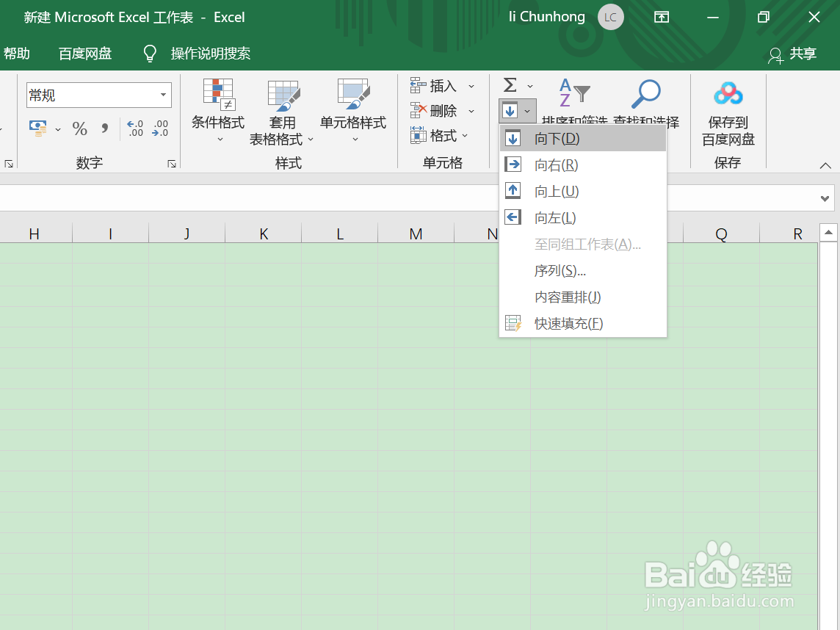This screenshot has height=630, width=840.
Task: Expand Format (格式) dropdown arrow
Action: [465, 136]
